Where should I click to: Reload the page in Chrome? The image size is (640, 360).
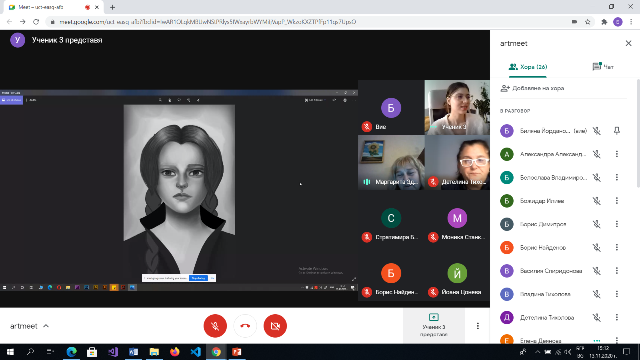[x=36, y=22]
